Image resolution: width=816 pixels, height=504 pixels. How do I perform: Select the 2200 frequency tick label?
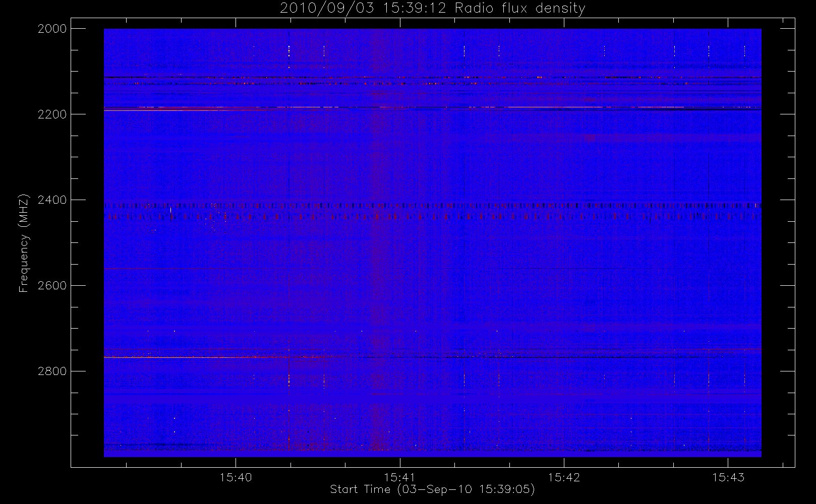click(x=52, y=114)
